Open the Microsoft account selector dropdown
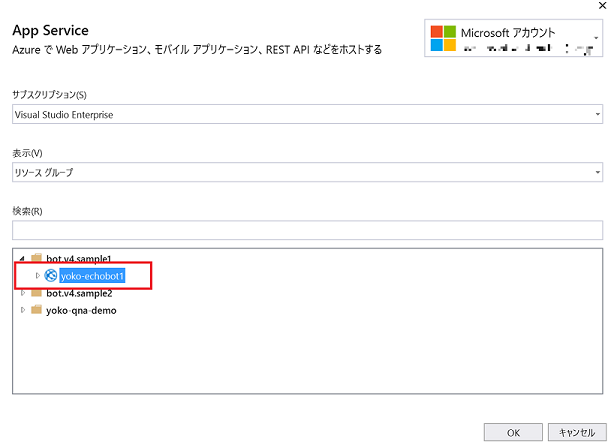Viewport: 614px width, 448px height. [513, 38]
